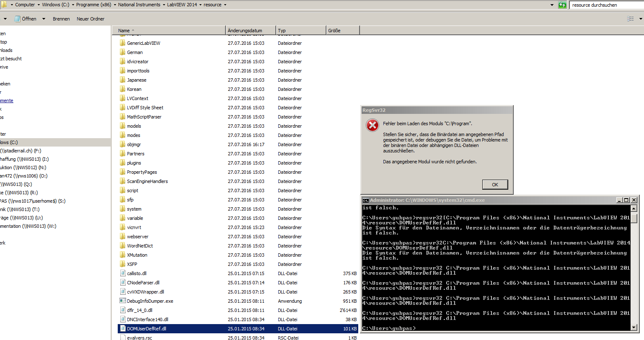
Task: Select the 'XMutation' folder row
Action: click(238, 255)
